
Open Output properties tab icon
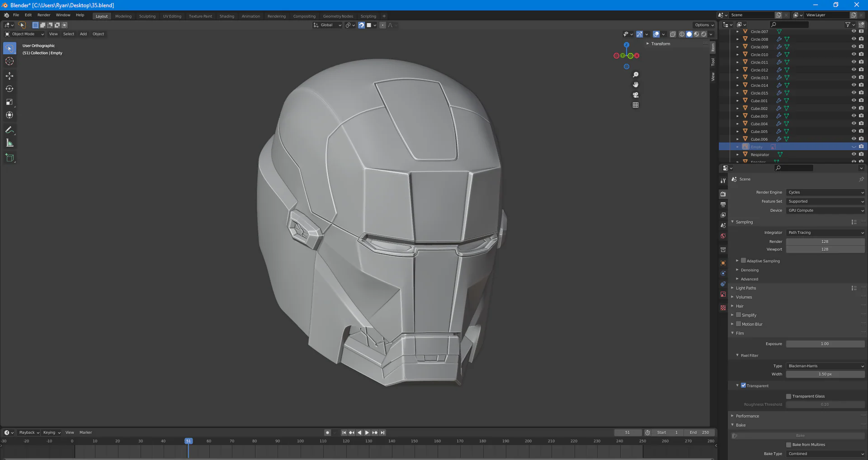(723, 204)
